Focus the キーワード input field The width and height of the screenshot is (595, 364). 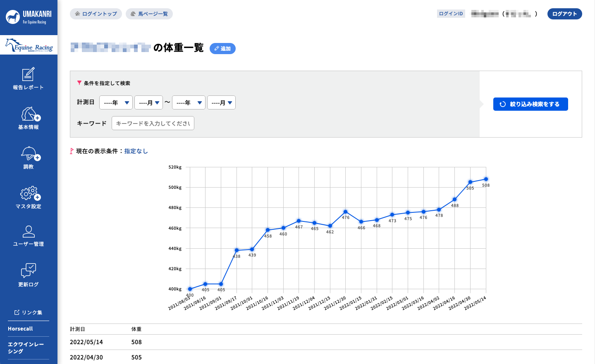153,123
